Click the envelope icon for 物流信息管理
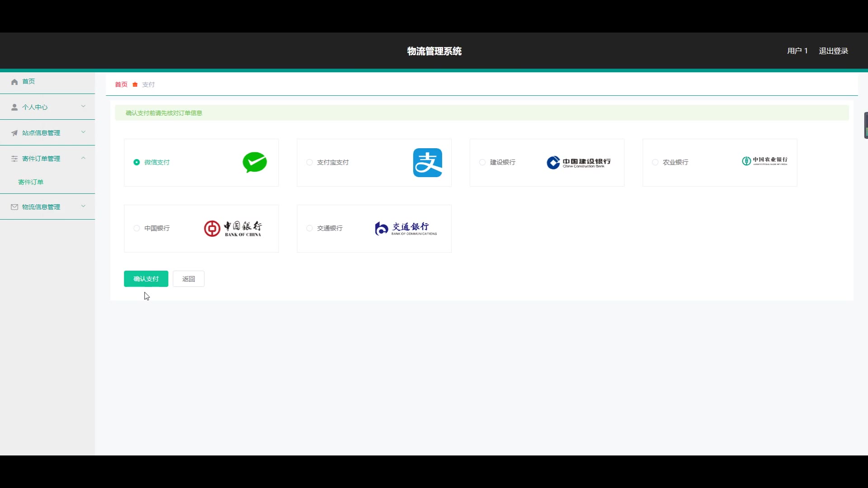Screen dimensions: 868x488 pos(14,207)
